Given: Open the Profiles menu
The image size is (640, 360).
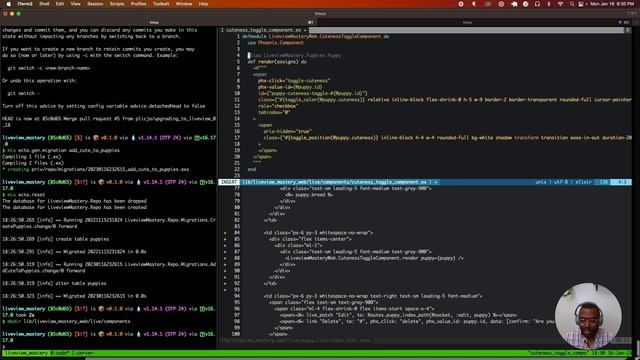Looking at the screenshot, I should [x=138, y=4].
